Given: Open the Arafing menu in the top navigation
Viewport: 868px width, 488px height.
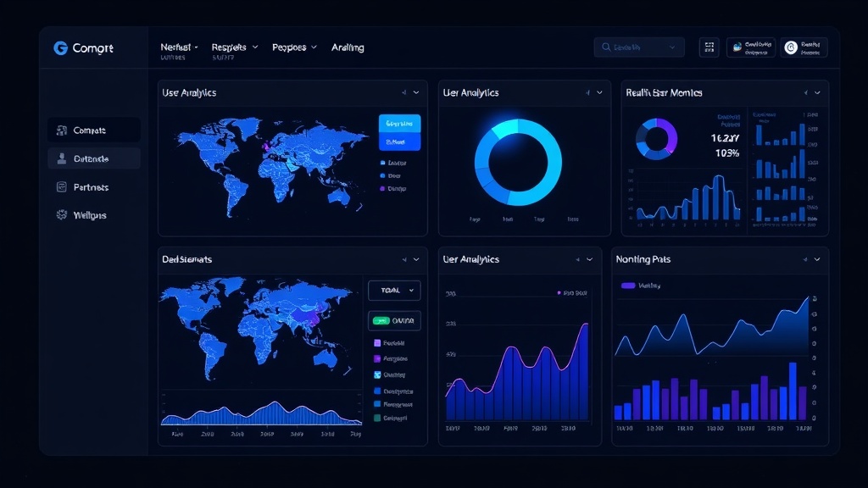Looking at the screenshot, I should pos(348,47).
